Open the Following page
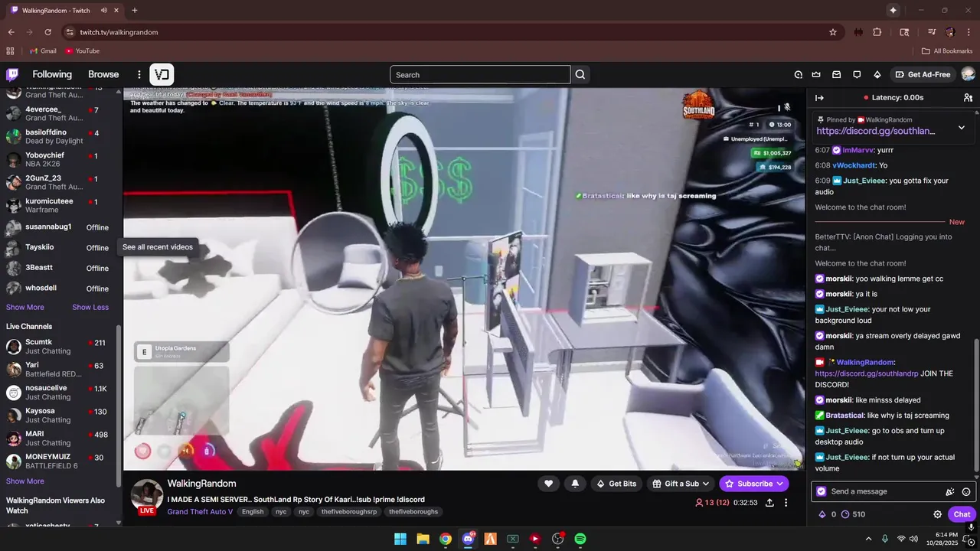980x551 pixels. (52, 74)
